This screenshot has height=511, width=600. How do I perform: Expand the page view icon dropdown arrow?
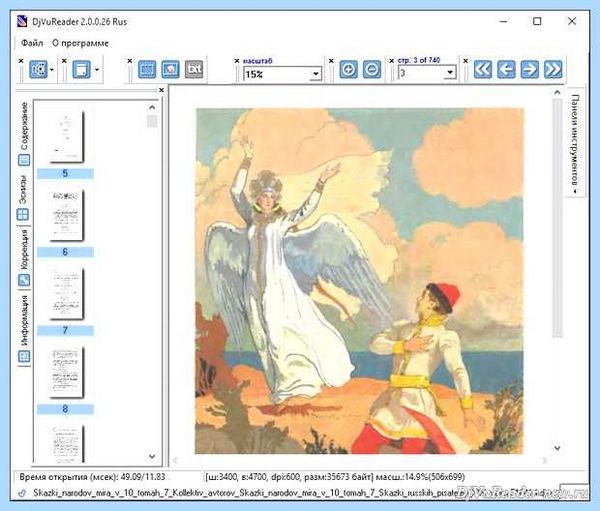click(96, 70)
